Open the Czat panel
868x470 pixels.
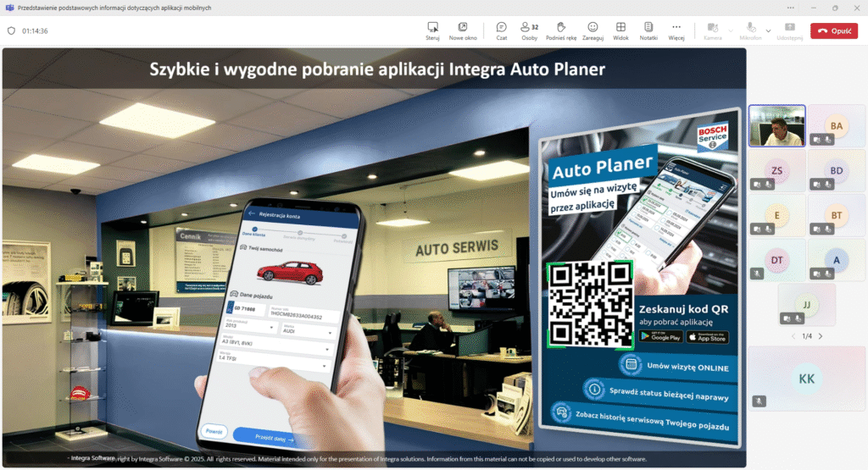[x=502, y=31]
